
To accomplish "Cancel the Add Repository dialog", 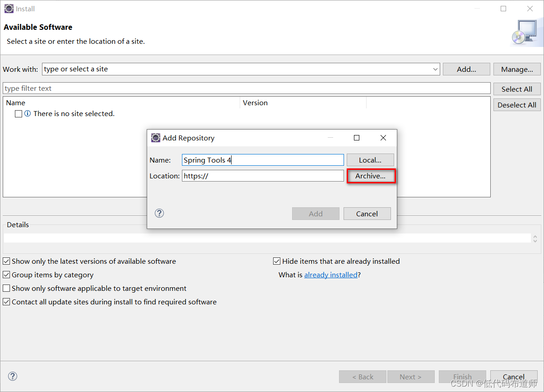I will pyautogui.click(x=367, y=214).
